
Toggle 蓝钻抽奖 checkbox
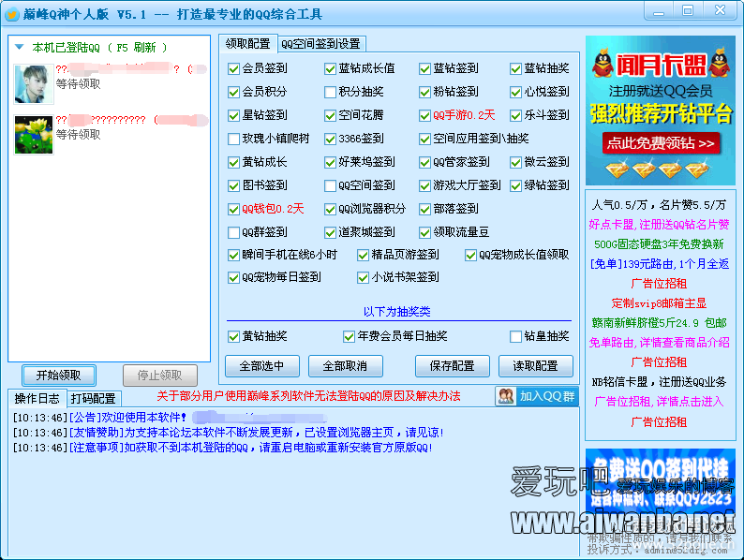coord(515,68)
